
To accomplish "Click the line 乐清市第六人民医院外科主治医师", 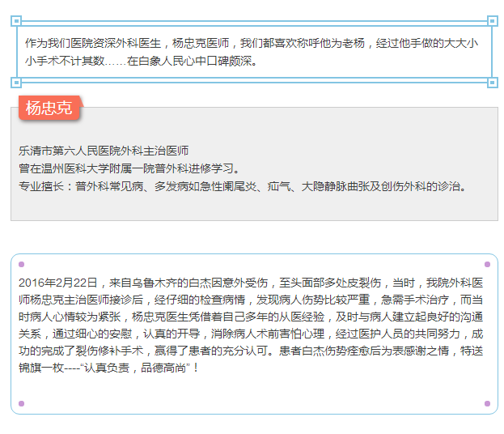I will pyautogui.click(x=104, y=151).
